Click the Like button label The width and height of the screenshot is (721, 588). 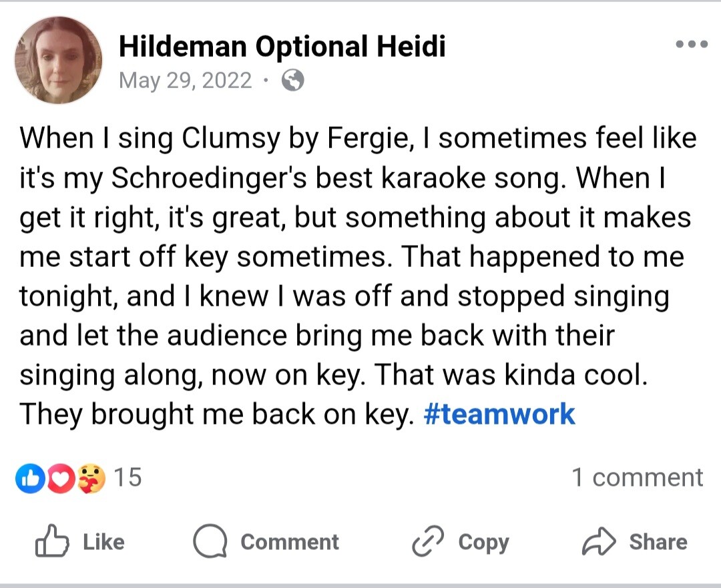[103, 542]
